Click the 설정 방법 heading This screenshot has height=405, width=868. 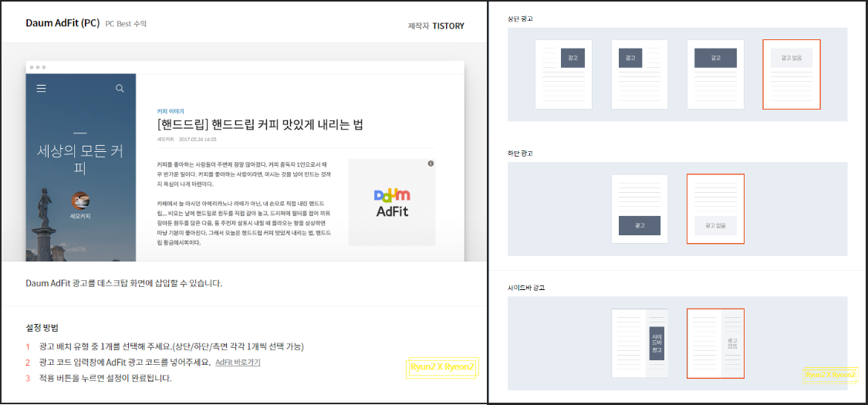point(42,327)
